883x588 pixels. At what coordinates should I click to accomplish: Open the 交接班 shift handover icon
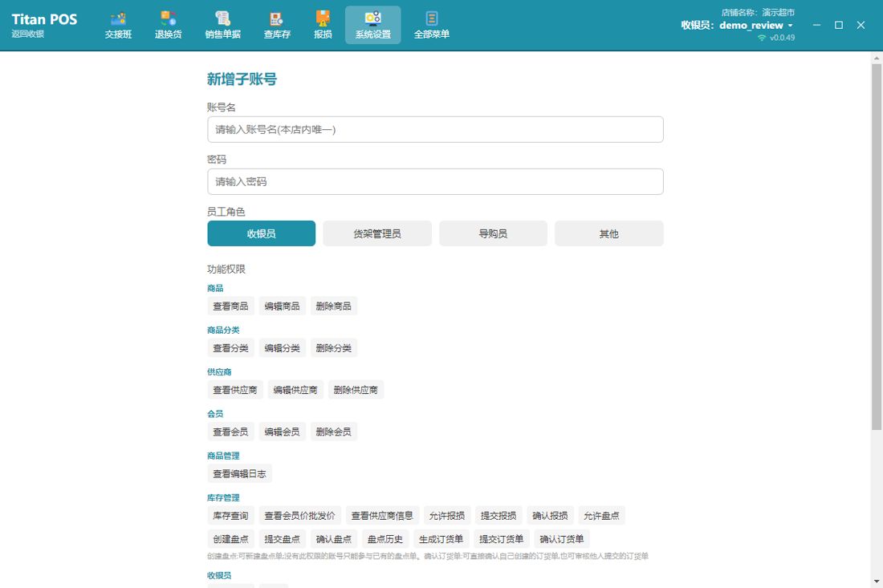118,26
